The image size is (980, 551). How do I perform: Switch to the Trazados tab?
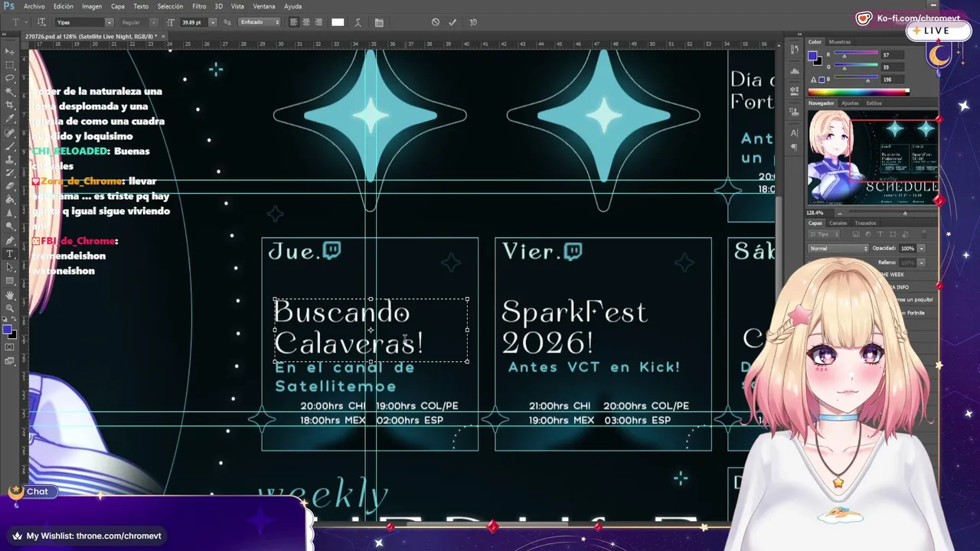pyautogui.click(x=865, y=223)
